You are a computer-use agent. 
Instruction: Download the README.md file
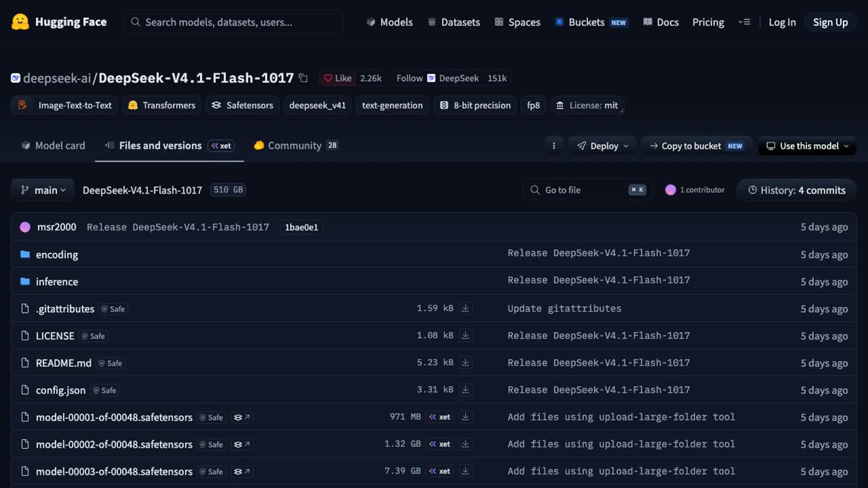point(465,362)
